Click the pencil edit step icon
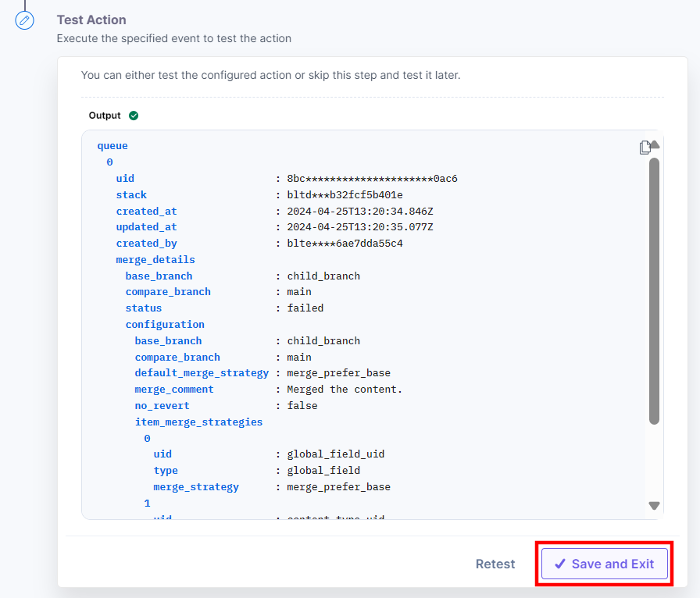This screenshot has height=598, width=700. [24, 21]
